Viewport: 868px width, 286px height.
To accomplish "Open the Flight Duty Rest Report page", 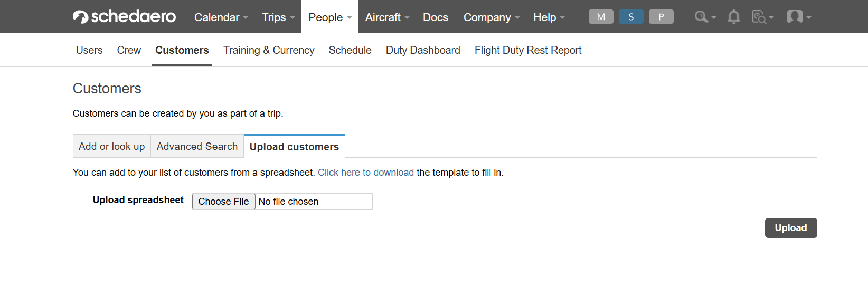I will pyautogui.click(x=528, y=50).
